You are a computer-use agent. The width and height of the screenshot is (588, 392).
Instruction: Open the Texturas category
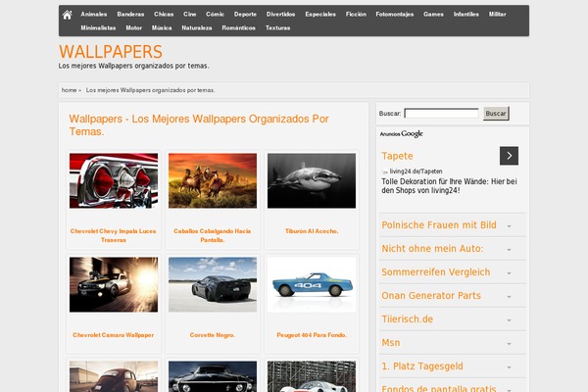[x=278, y=27]
